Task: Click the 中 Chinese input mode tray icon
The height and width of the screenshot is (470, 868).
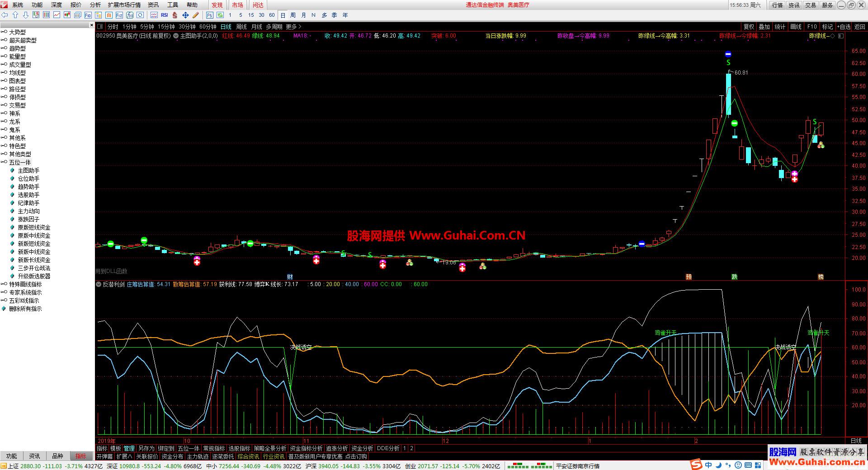Action: click(708, 465)
